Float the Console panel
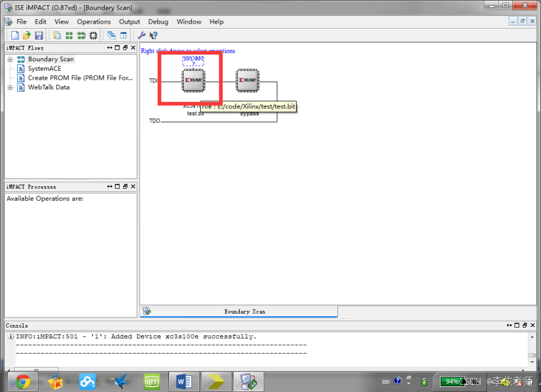541x392 pixels. click(x=525, y=325)
